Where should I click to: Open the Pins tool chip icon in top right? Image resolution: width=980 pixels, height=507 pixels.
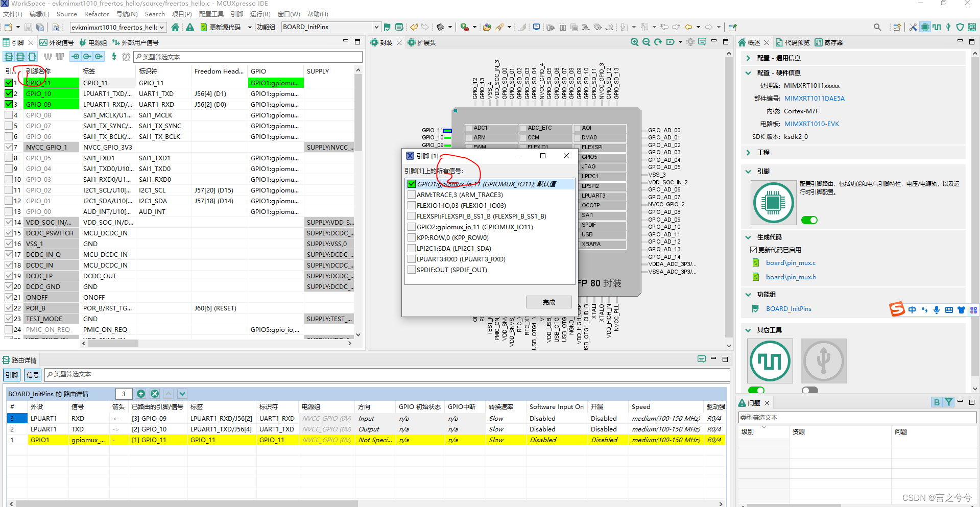(x=925, y=27)
